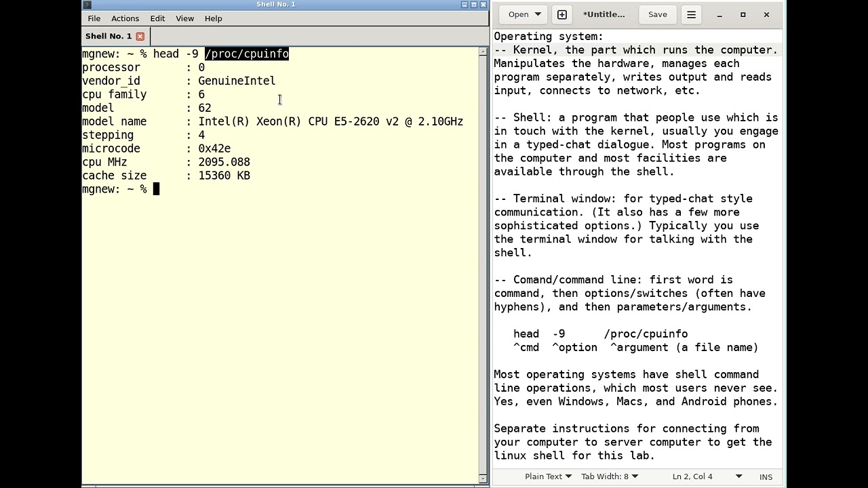868x488 pixels.
Task: Click the '-- Kernel, the part which runs' line
Action: [636, 50]
